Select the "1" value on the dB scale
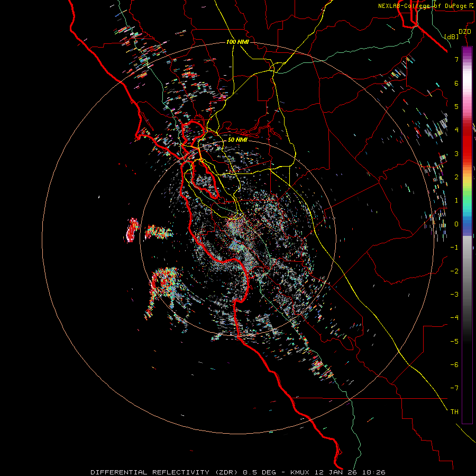 coord(456,200)
